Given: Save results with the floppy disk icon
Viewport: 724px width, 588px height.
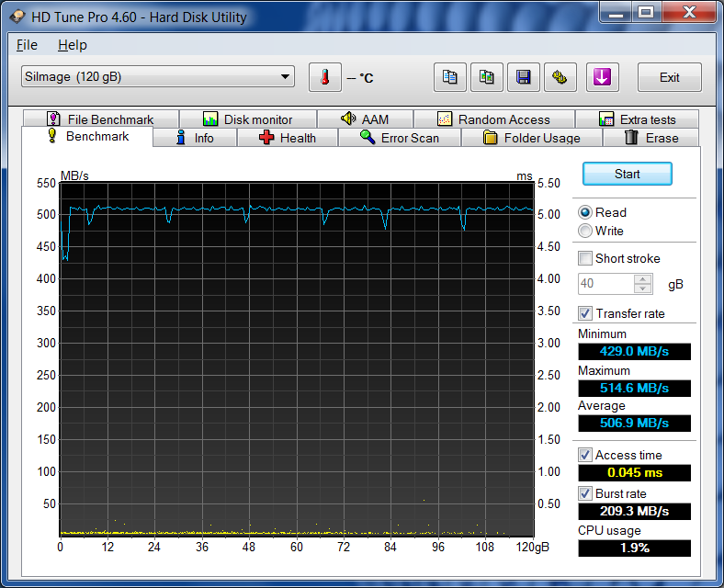Looking at the screenshot, I should [524, 77].
